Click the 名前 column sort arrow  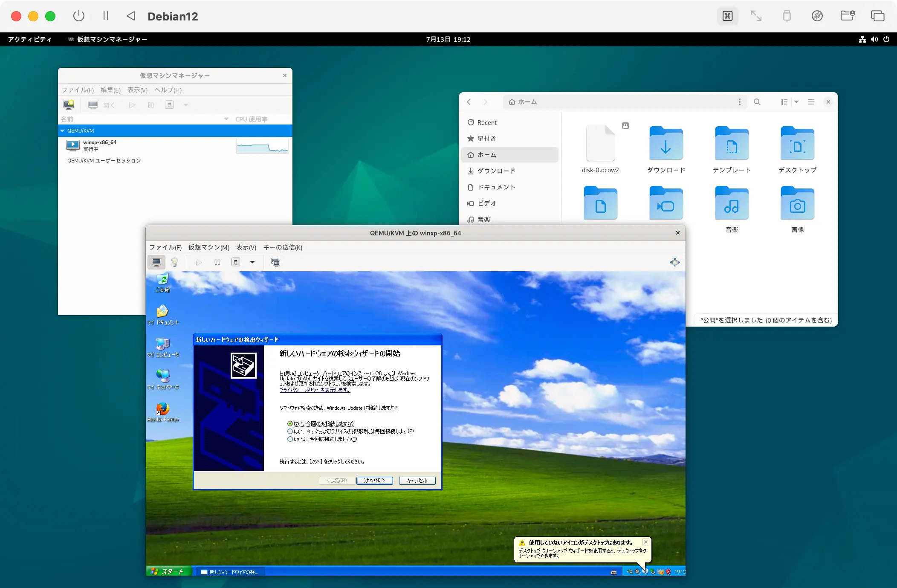coord(226,119)
